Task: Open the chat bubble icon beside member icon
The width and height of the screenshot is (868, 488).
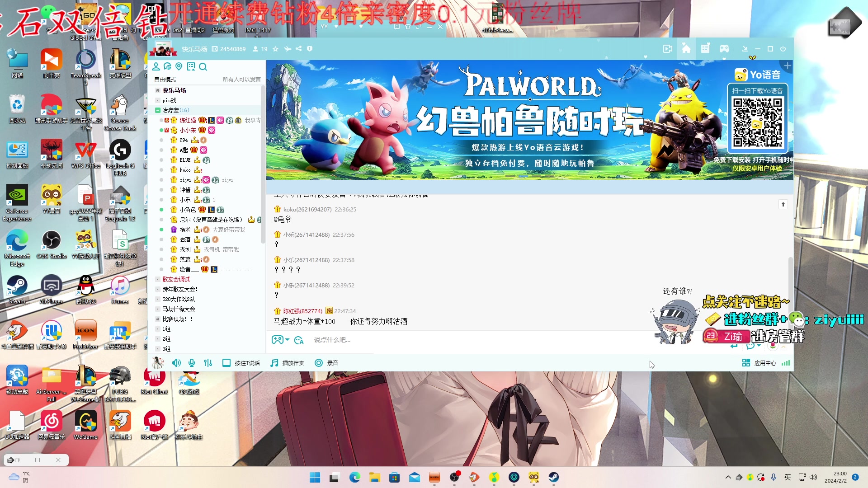Action: [x=167, y=67]
